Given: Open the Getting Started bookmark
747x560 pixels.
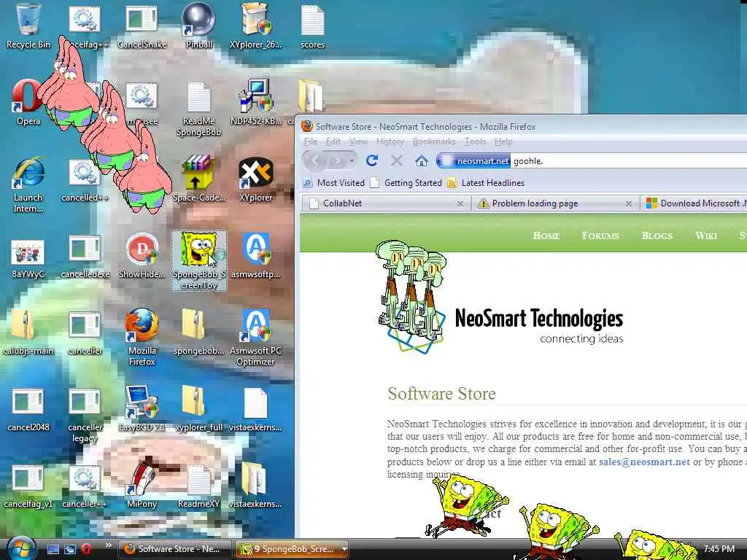Looking at the screenshot, I should pyautogui.click(x=406, y=183).
